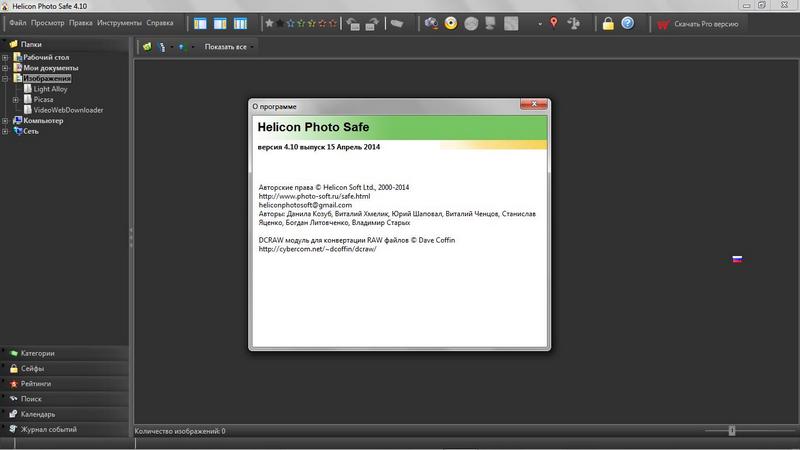
Task: Click the yellow CD disc icon
Action: coord(451,23)
